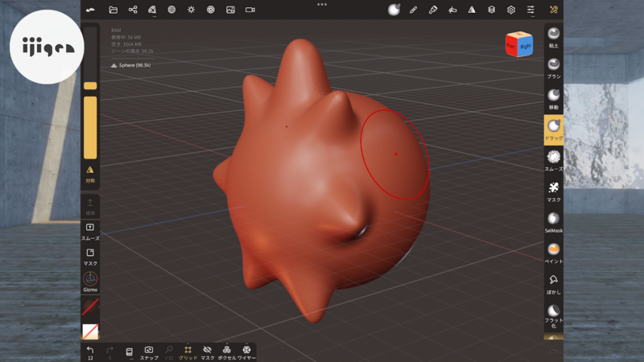Open the alpha texture swatch
This screenshot has width=644, height=362.
[x=90, y=331]
